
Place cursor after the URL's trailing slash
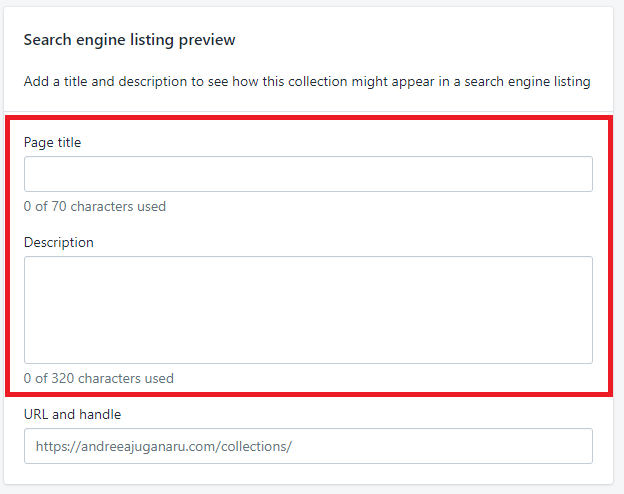pyautogui.click(x=294, y=447)
